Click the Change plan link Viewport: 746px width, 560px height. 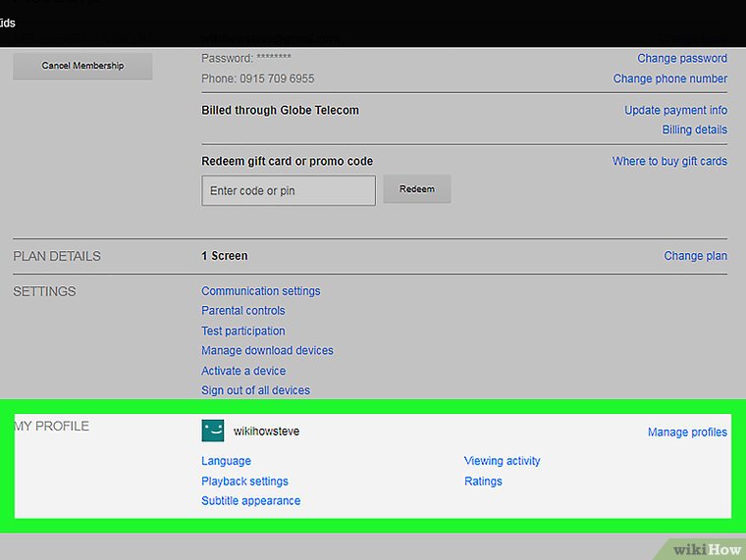point(695,256)
